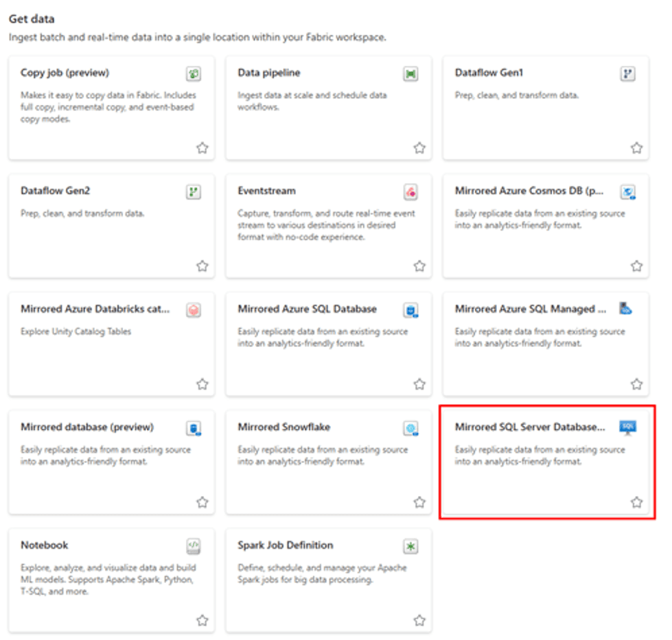Image resolution: width=672 pixels, height=640 pixels.
Task: Click the Mirrored database (preview) title
Action: [x=87, y=427]
